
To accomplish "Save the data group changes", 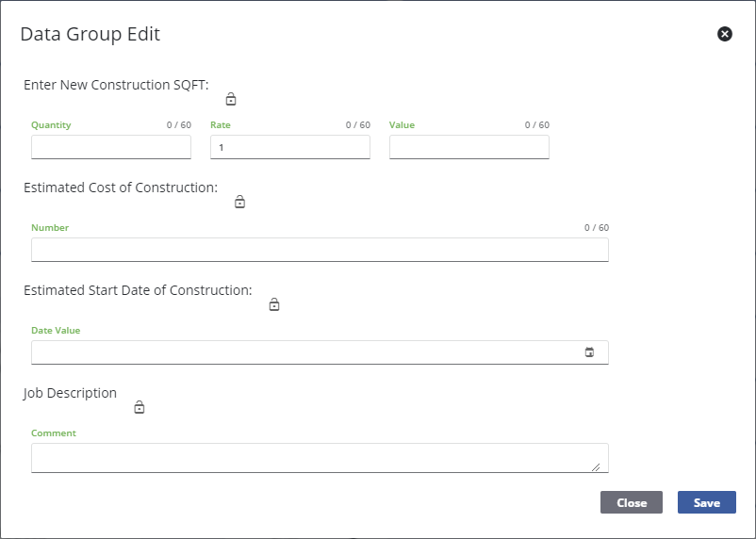I will [706, 502].
